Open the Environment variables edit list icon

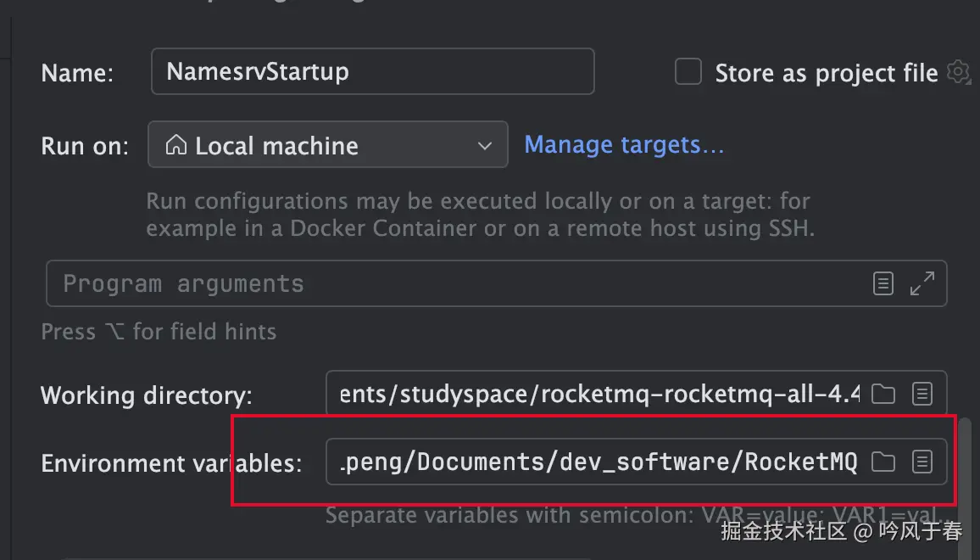click(922, 462)
